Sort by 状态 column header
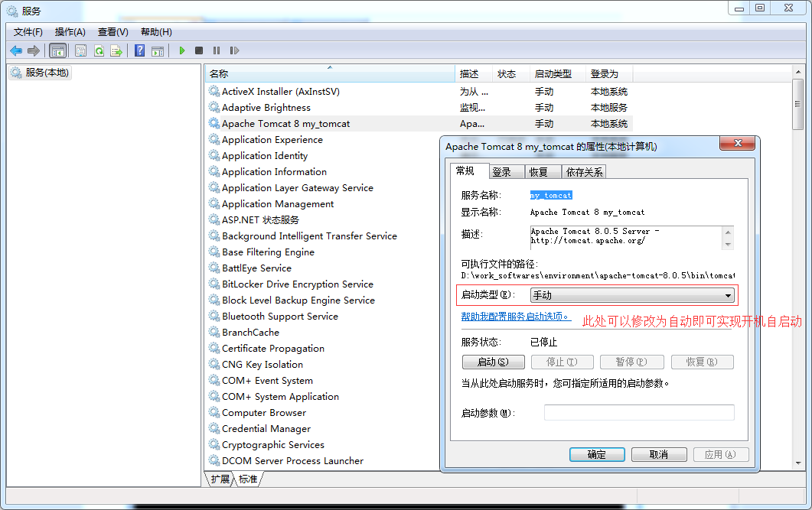The image size is (812, 510). (510, 74)
